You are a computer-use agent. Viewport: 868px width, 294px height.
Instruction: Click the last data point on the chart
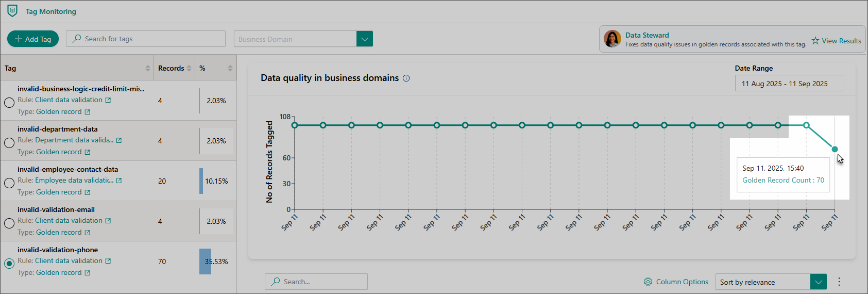coord(835,149)
